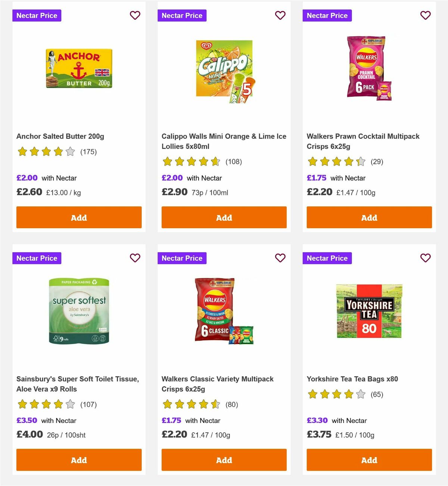Add Calippo Walls Mini lollies to basket
Image resolution: width=448 pixels, height=486 pixels.
tap(224, 217)
